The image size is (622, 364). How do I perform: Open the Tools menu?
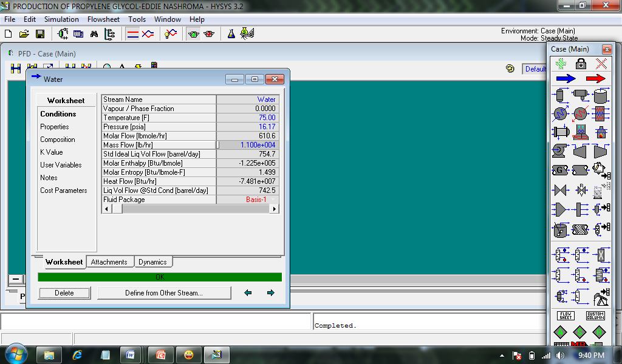[137, 19]
